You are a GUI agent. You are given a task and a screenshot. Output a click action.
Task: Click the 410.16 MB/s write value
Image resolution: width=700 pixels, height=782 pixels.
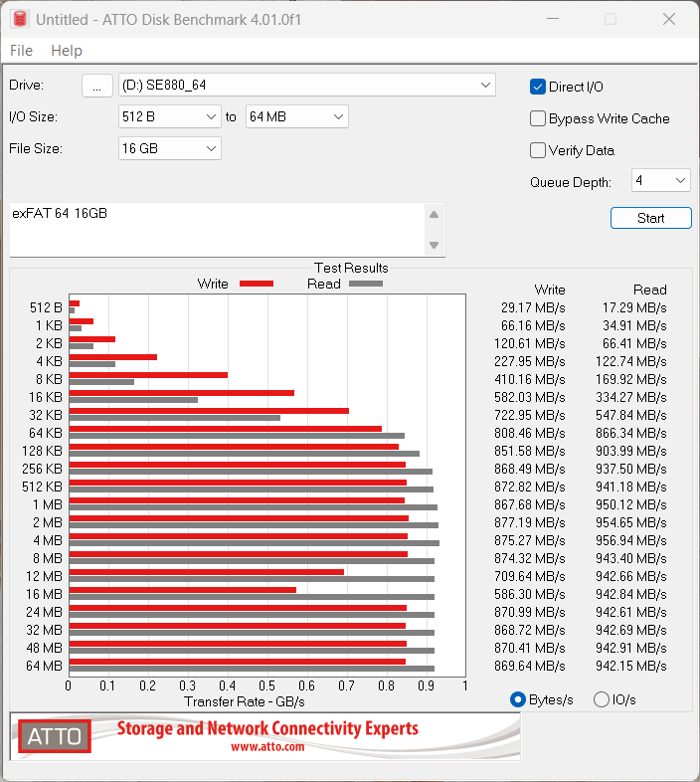pos(530,379)
